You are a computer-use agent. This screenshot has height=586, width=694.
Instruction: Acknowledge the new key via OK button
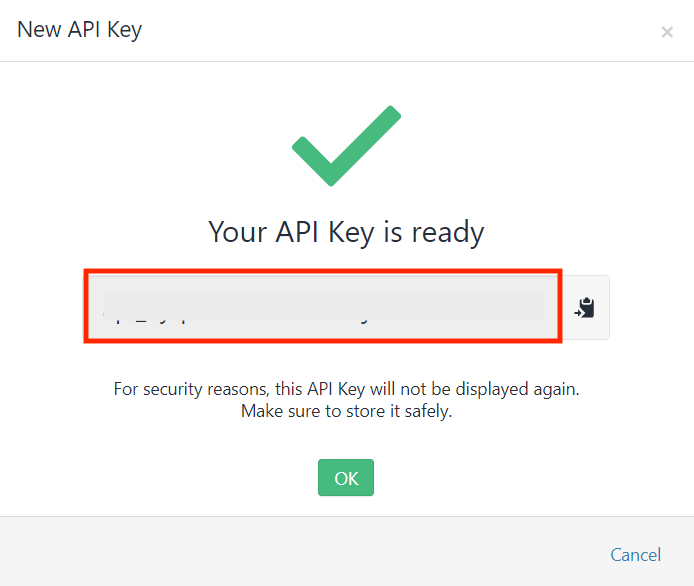click(346, 478)
